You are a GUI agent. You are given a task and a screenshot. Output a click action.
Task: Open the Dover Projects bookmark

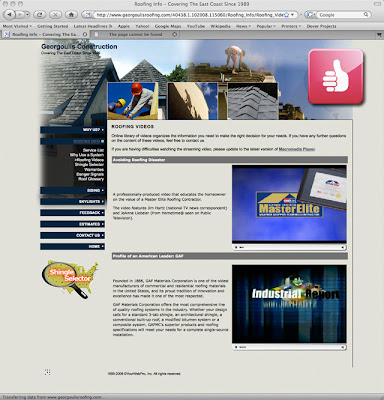pos(321,26)
